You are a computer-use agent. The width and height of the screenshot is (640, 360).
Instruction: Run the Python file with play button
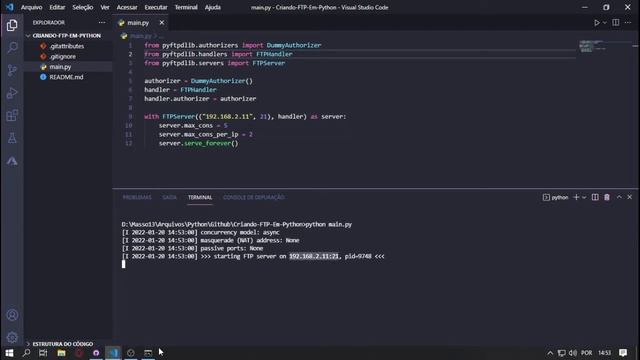[x=597, y=23]
